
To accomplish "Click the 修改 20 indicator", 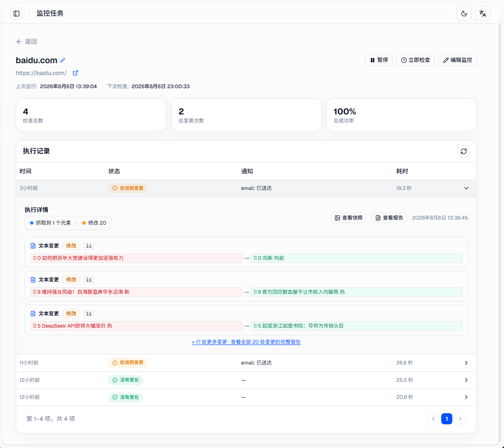I will point(94,223).
